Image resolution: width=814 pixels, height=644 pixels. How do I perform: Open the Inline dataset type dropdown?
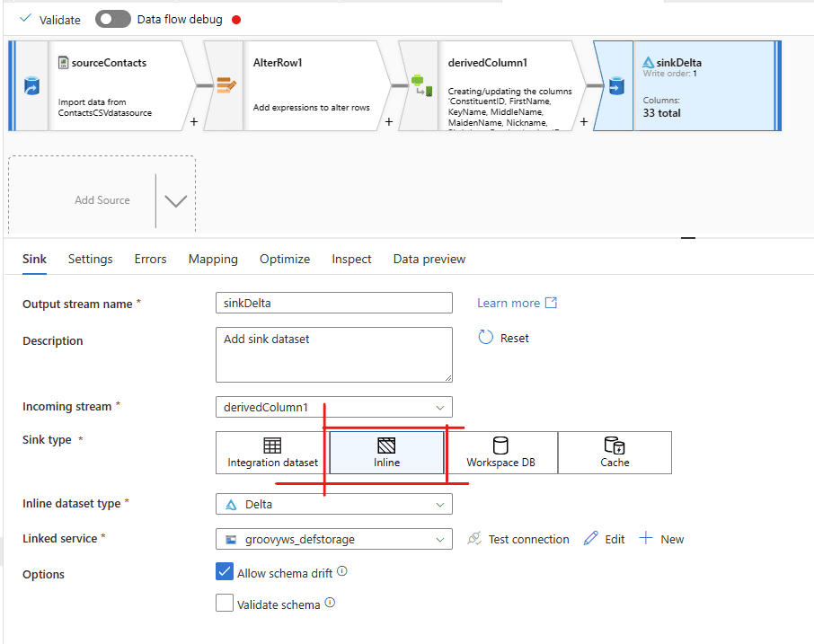pyautogui.click(x=334, y=505)
